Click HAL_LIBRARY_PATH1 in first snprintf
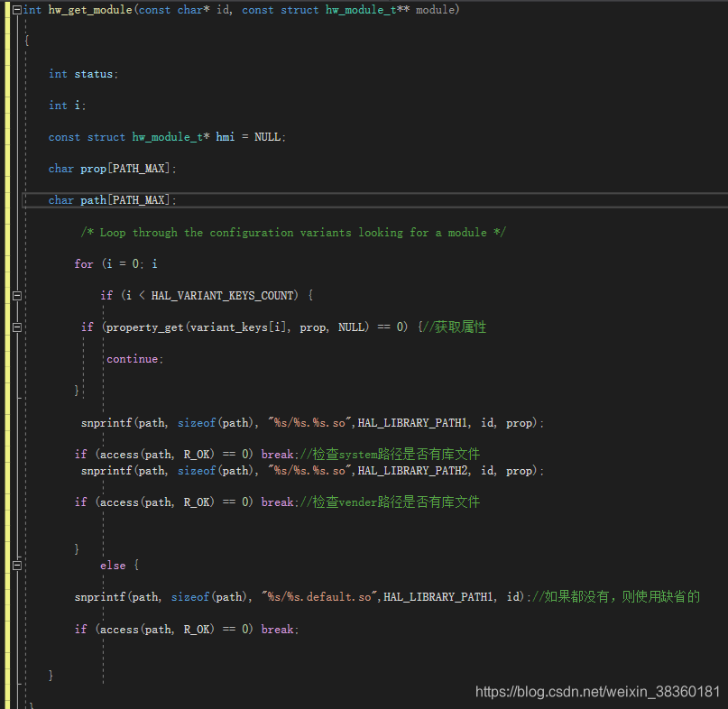 (412, 423)
